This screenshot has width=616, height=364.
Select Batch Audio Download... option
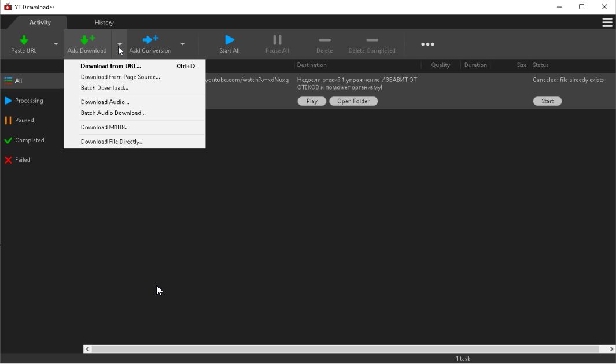click(134, 113)
